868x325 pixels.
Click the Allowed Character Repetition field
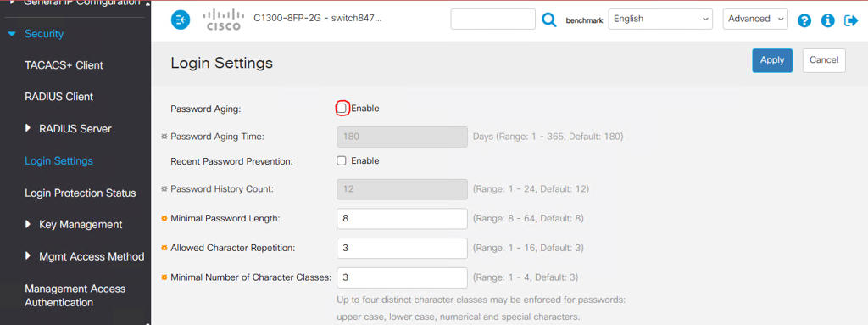[402, 248]
